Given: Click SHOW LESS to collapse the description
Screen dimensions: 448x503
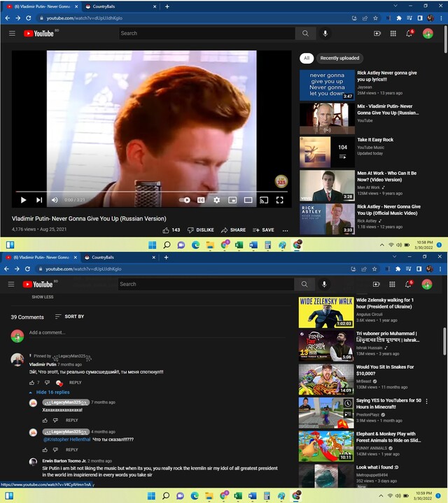Looking at the screenshot, I should (x=43, y=297).
